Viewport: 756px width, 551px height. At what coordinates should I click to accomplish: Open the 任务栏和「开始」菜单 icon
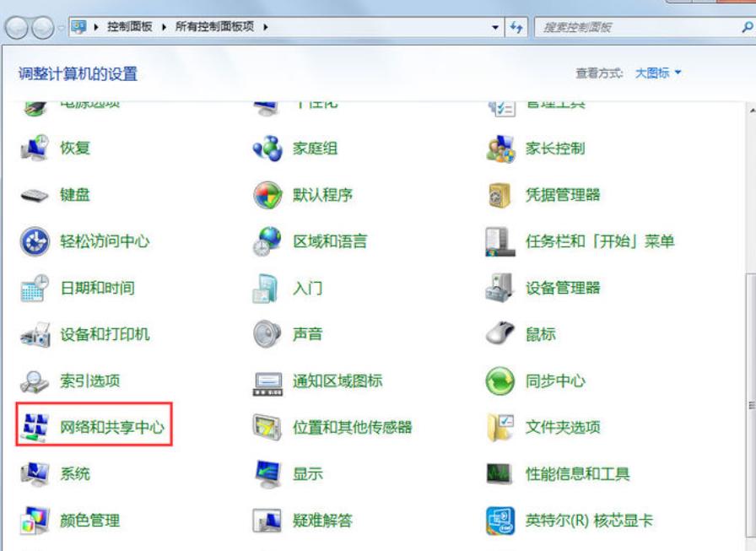pos(500,241)
